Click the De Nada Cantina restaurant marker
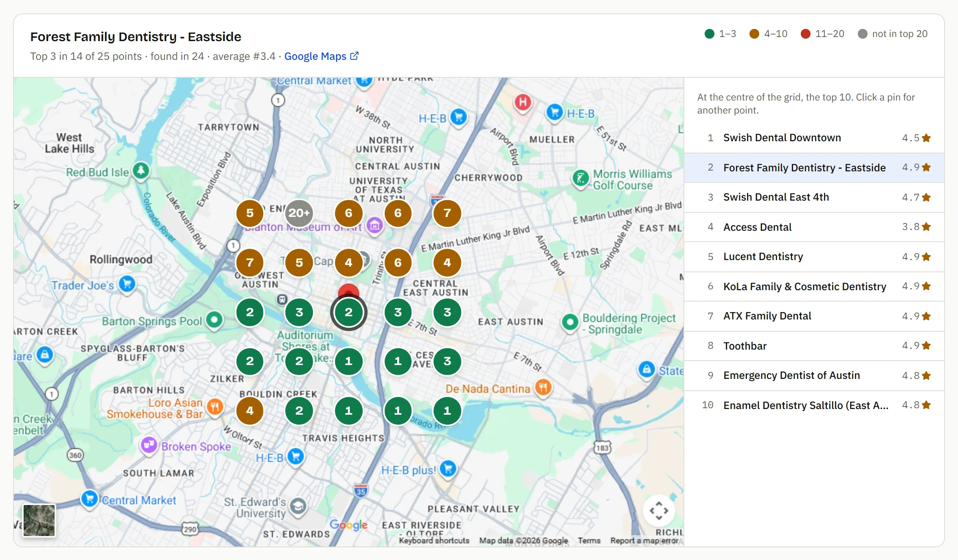 tap(543, 387)
